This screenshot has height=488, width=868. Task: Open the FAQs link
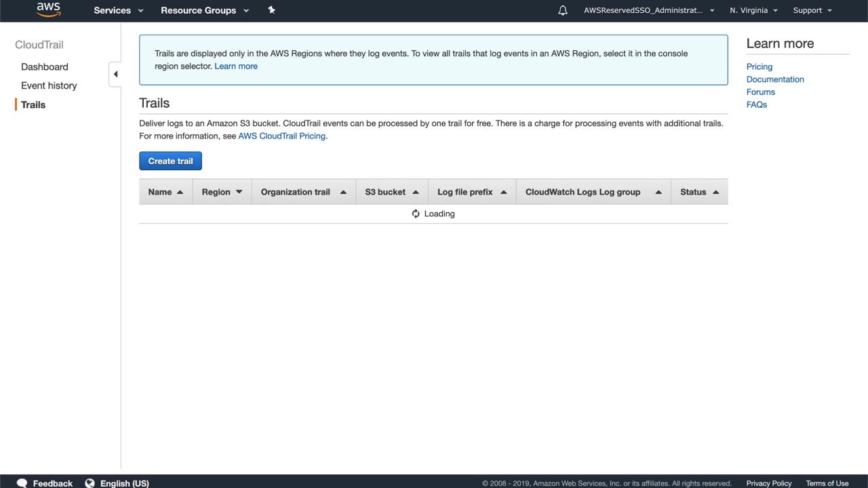coord(757,104)
